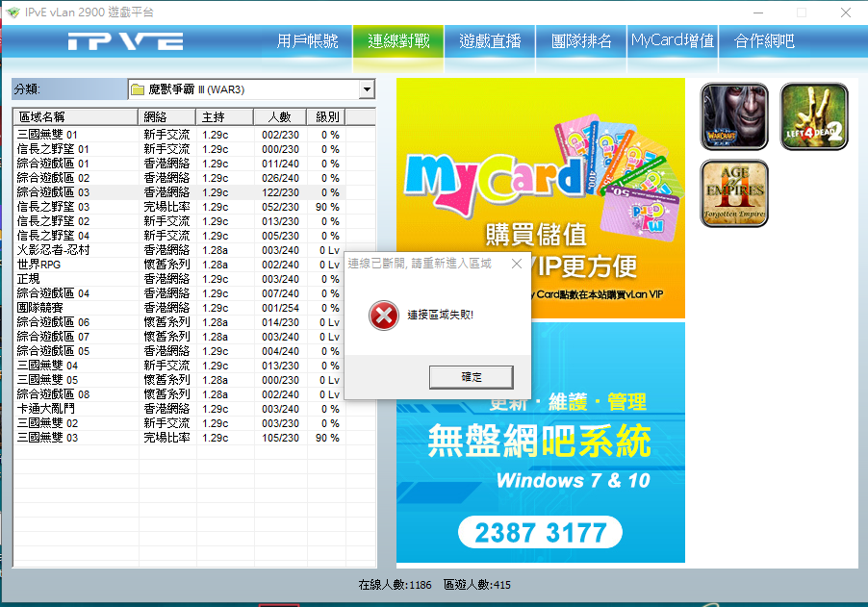The width and height of the screenshot is (868, 607).
Task: Select the 三國無雙 02 room
Action: [x=180, y=422]
